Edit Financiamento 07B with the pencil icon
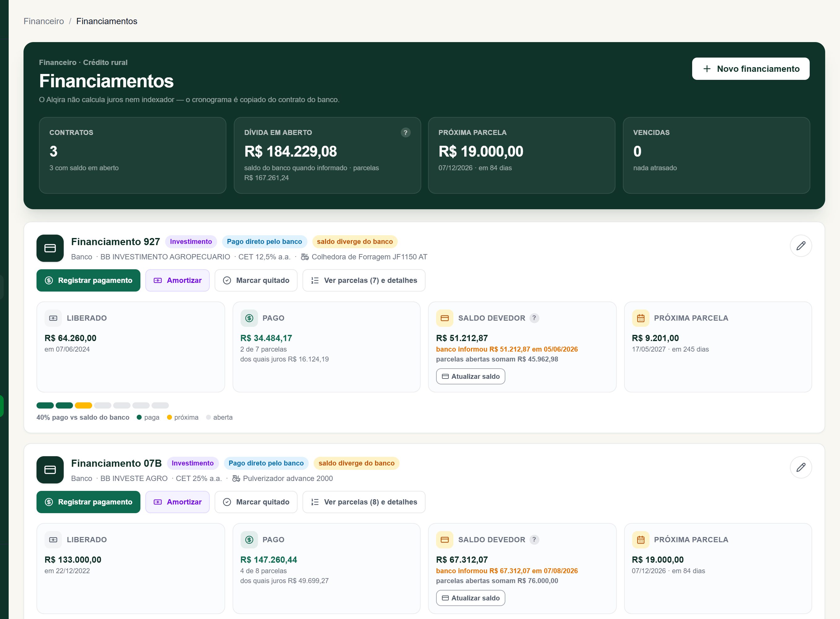Image resolution: width=840 pixels, height=619 pixels. 801,467
